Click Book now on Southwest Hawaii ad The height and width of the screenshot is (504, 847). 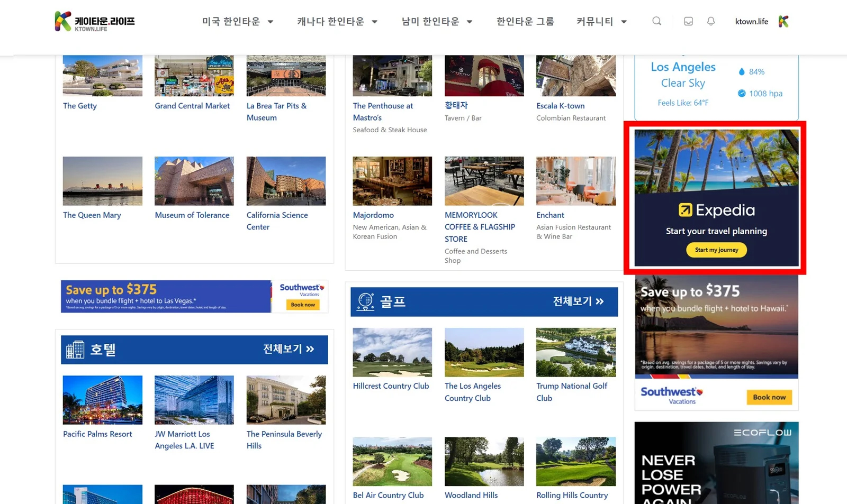pyautogui.click(x=769, y=397)
